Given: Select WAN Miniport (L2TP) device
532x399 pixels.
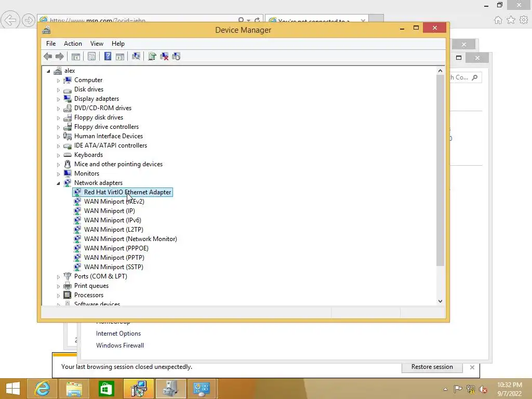Looking at the screenshot, I should pos(114,229).
